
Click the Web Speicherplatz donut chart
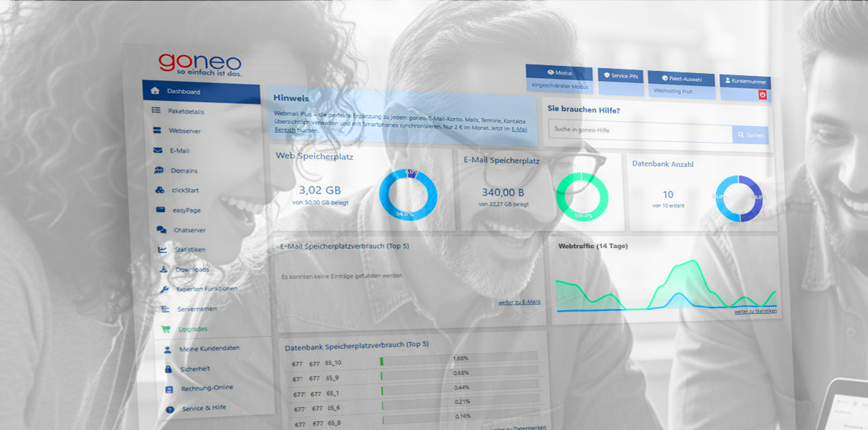click(x=407, y=194)
